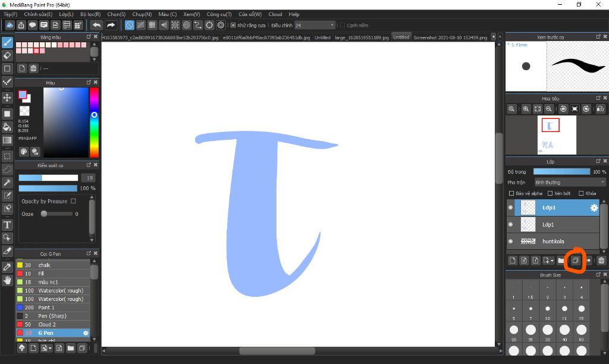Image resolution: width=609 pixels, height=364 pixels.
Task: Select the Eyedropper tool
Action: pyautogui.click(x=7, y=267)
